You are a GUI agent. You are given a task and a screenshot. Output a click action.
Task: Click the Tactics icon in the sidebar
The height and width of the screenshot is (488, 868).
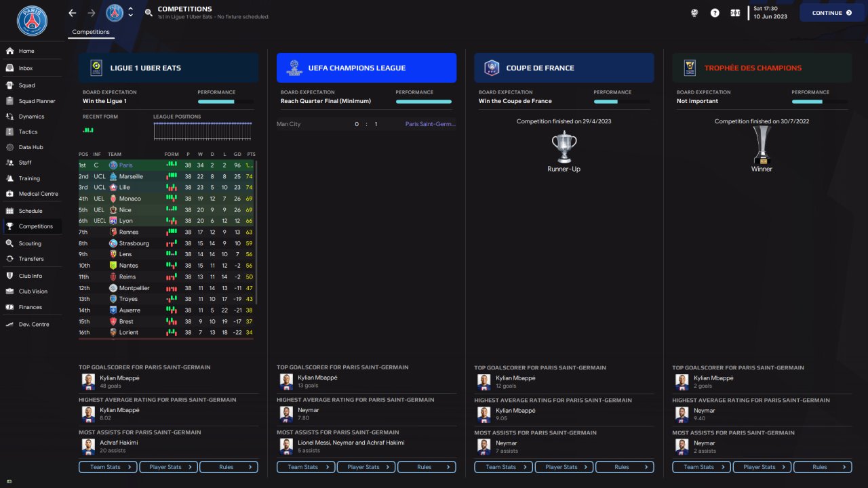[x=9, y=131]
